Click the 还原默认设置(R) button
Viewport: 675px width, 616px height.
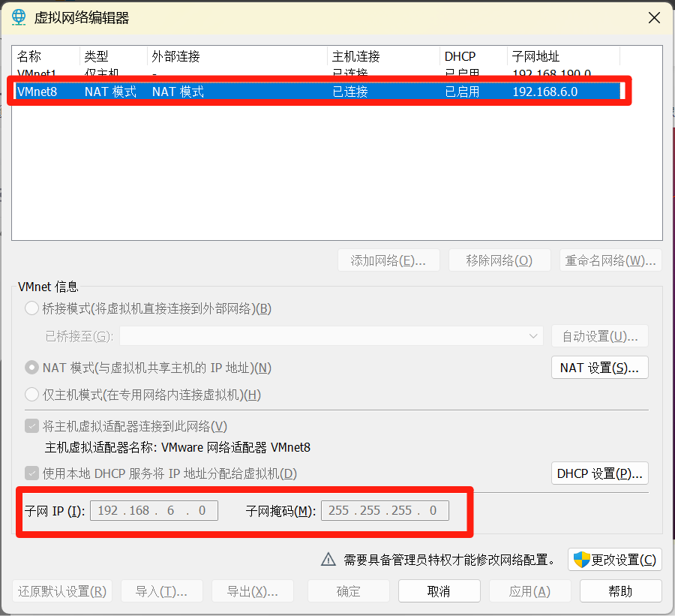[62, 591]
